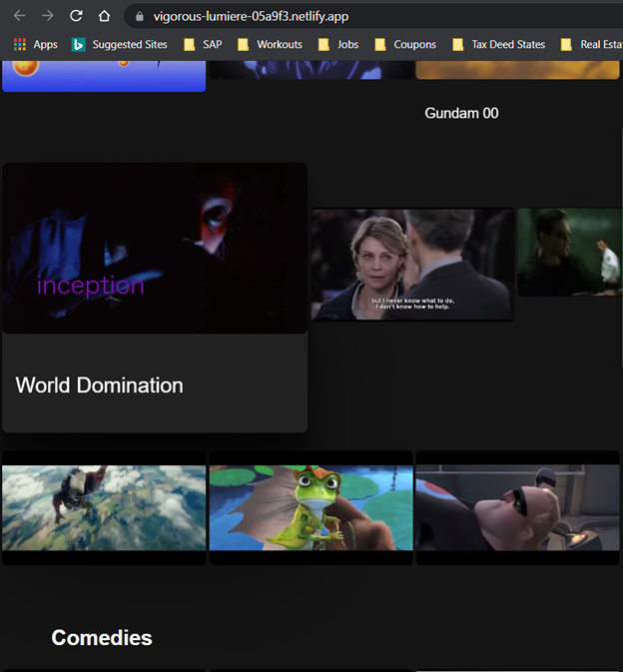Click the address bar URL field
The height and width of the screenshot is (672, 623).
pyautogui.click(x=372, y=16)
